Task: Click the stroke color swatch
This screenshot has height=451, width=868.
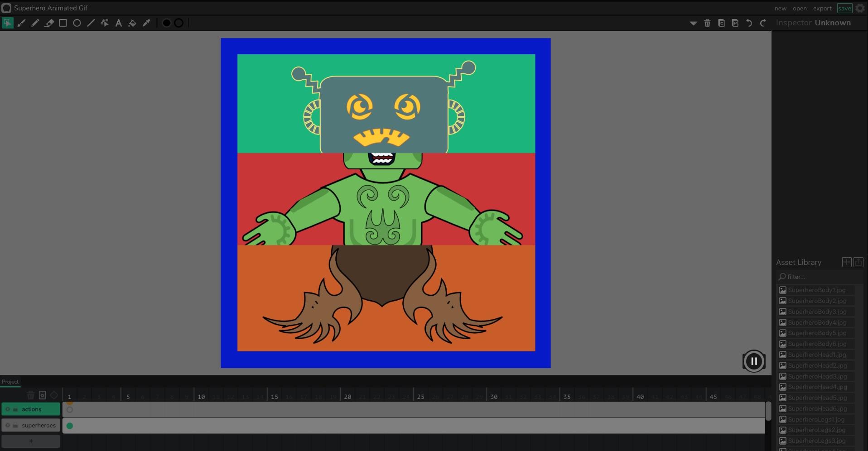Action: (178, 23)
